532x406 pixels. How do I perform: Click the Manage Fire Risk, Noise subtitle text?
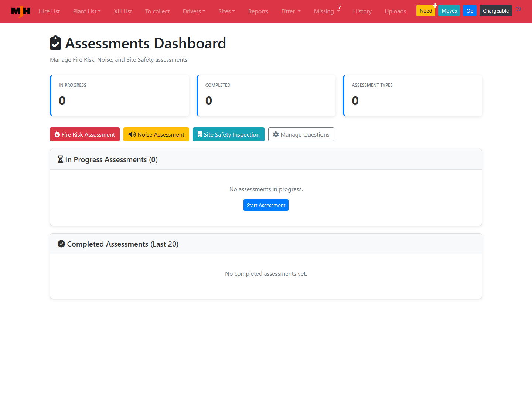(119, 60)
